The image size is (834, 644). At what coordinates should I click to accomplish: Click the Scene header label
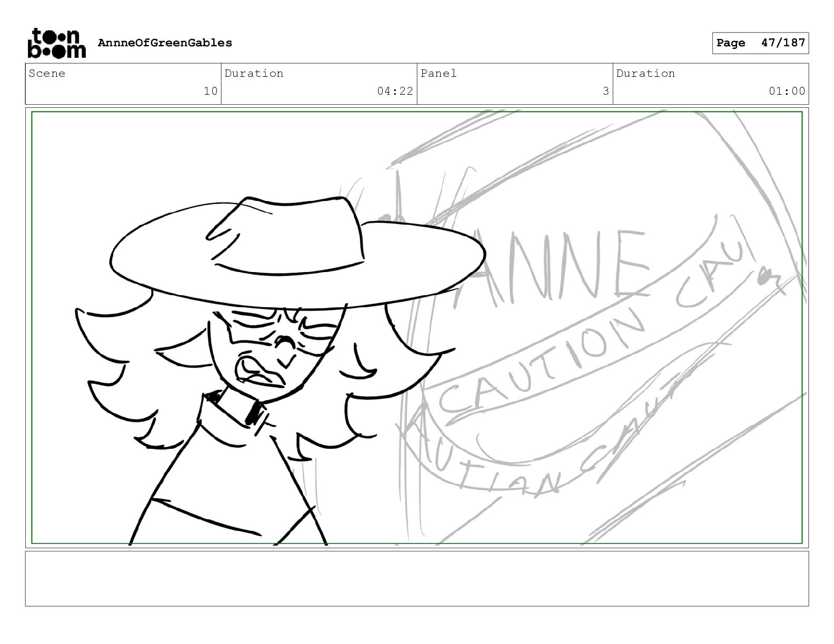pyautogui.click(x=47, y=74)
